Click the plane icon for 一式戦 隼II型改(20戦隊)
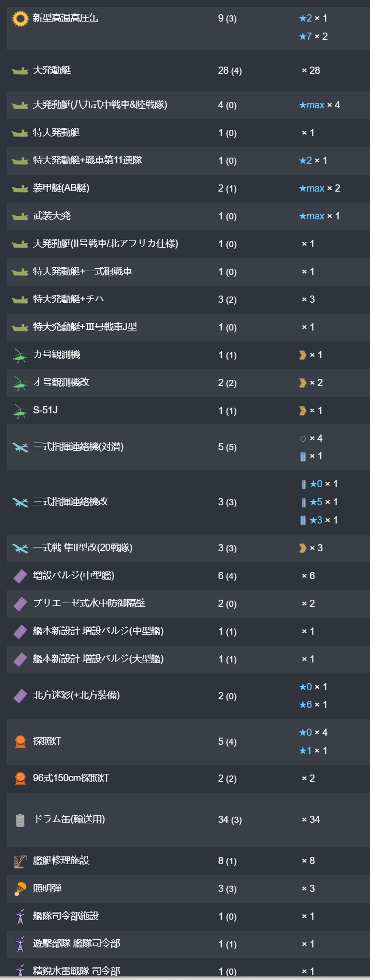The height and width of the screenshot is (980, 370). point(20,548)
